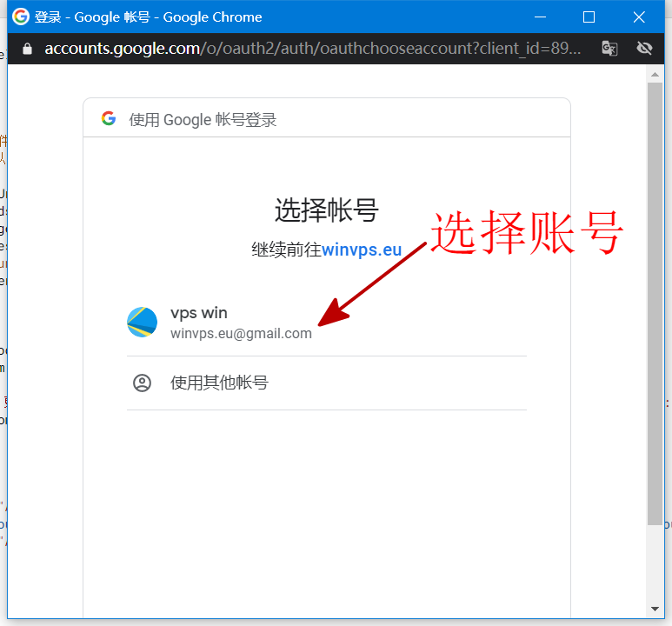
Task: Choose 使用其他帐号 option
Action: (x=327, y=383)
